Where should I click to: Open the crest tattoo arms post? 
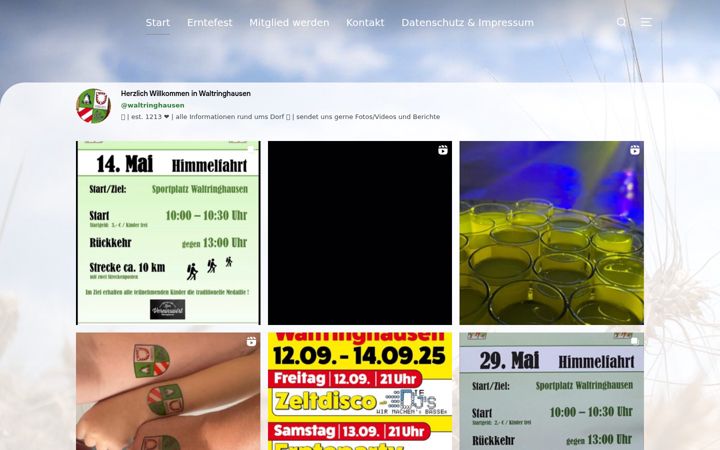tap(168, 391)
